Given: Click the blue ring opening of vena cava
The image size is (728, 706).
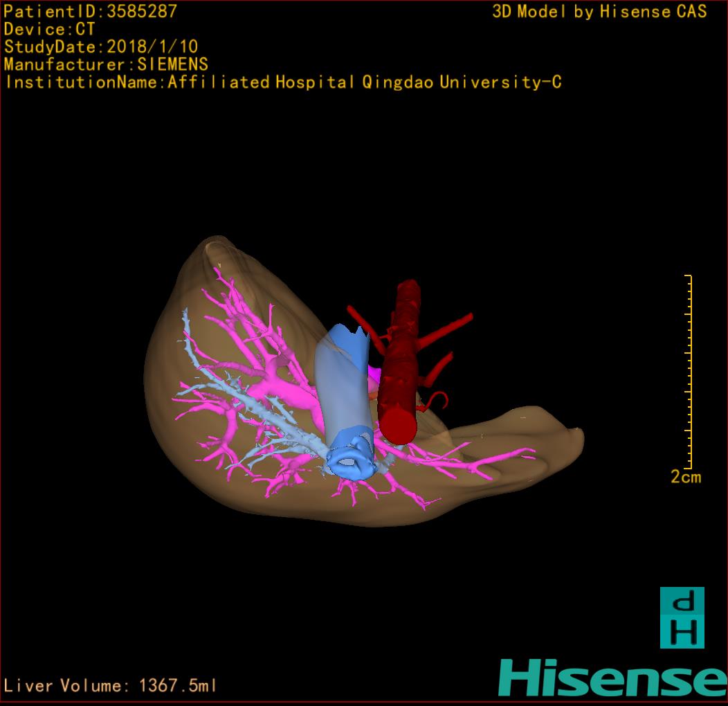Looking at the screenshot, I should 353,461.
